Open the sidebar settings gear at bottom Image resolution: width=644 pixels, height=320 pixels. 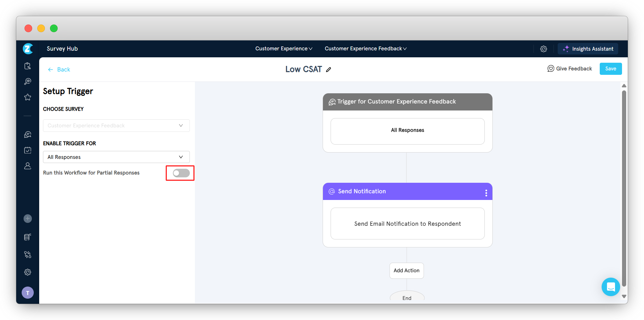(28, 272)
